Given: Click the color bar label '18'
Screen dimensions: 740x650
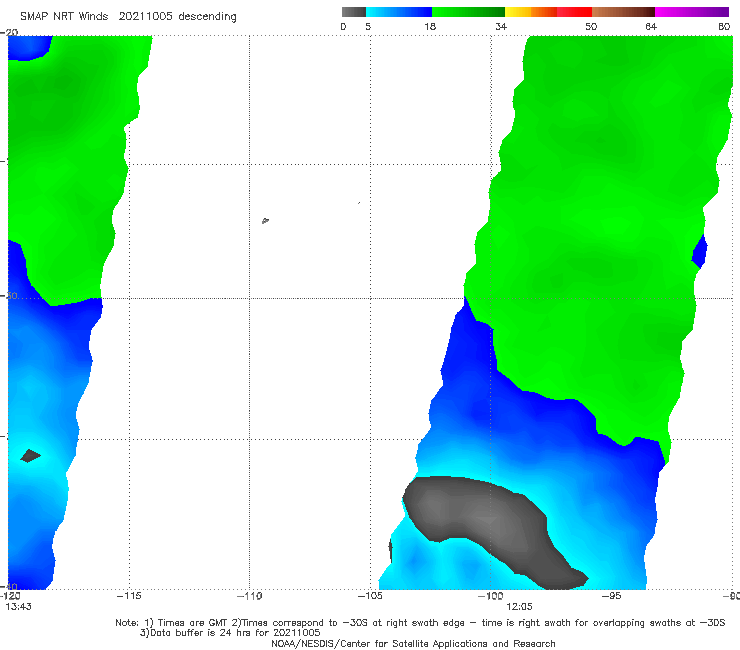Looking at the screenshot, I should coord(430,26).
